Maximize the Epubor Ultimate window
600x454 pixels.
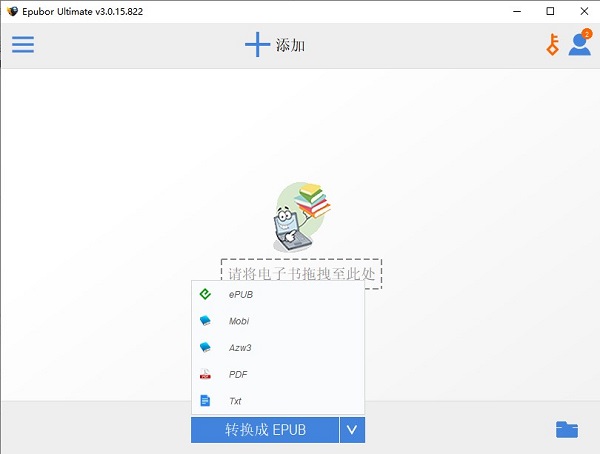550,11
